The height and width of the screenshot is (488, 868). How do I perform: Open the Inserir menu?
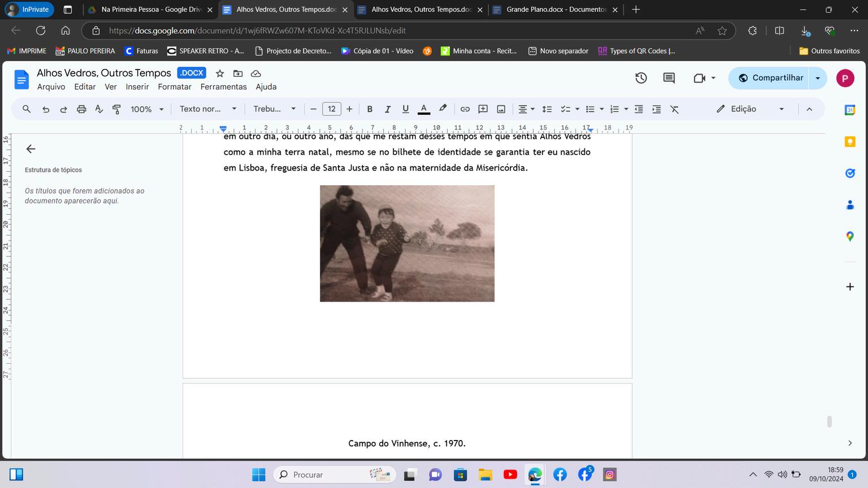click(137, 87)
